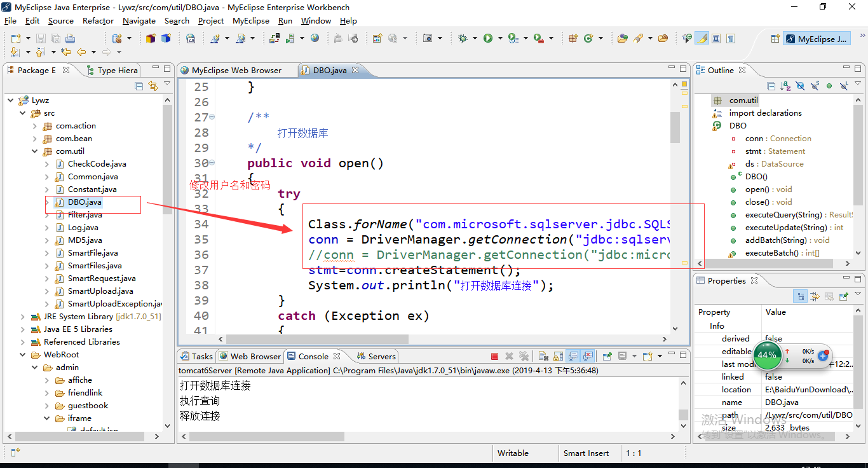Sort Outline members alphabetically
Viewport: 868px width, 468px height.
click(786, 86)
